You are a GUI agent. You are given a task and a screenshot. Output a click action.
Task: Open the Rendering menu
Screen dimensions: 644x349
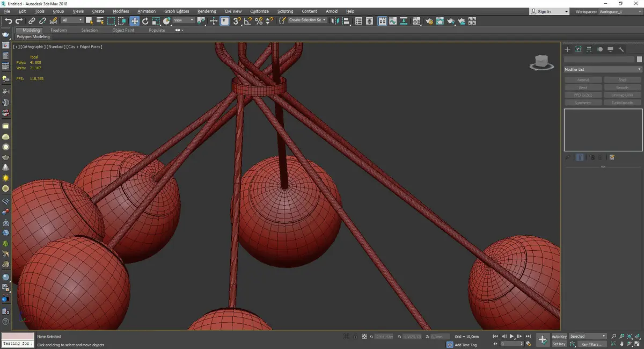point(207,11)
